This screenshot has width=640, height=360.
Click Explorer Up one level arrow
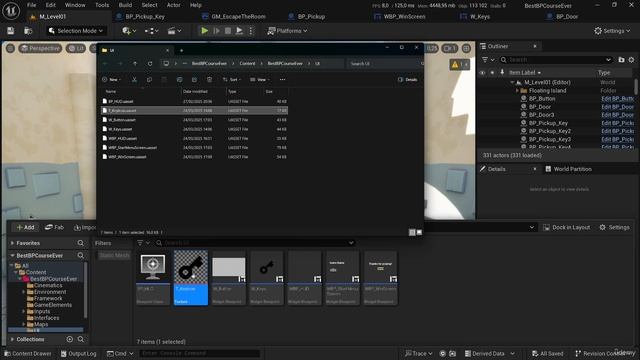pos(135,64)
